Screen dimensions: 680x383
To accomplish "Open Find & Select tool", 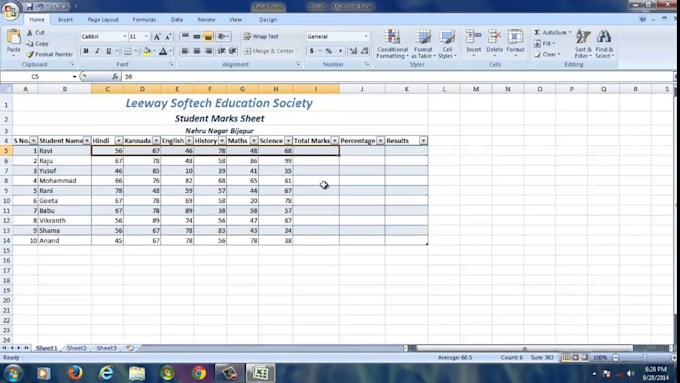I will [x=604, y=43].
